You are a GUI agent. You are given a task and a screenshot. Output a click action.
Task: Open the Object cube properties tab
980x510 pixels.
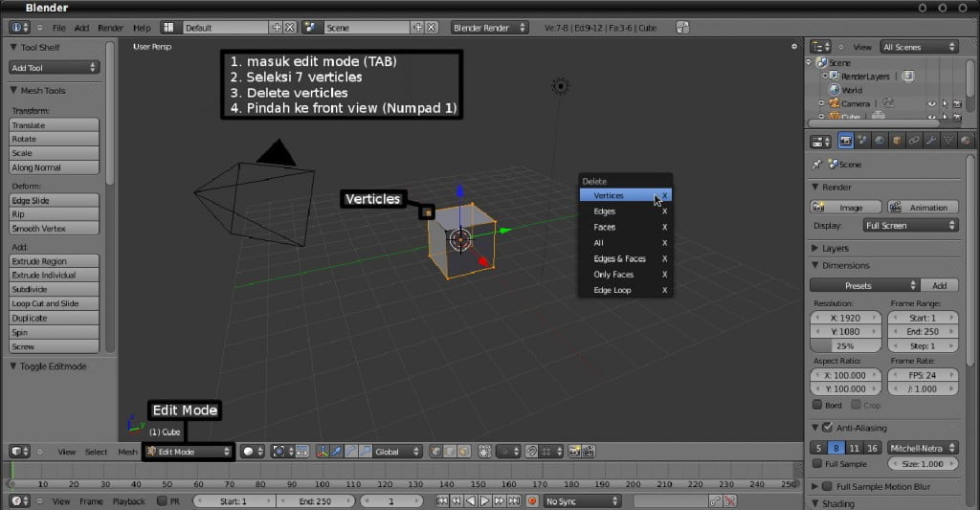897,141
